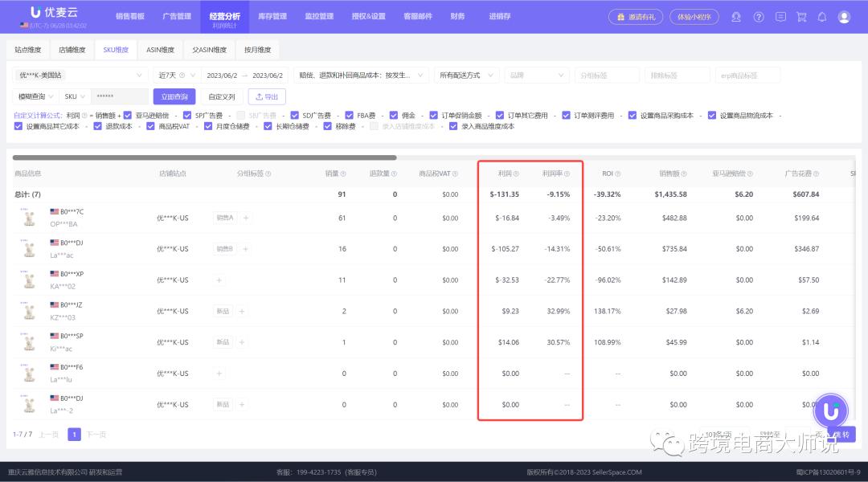Switch to the 按月维度 tab
This screenshot has height=482, width=868.
(257, 50)
